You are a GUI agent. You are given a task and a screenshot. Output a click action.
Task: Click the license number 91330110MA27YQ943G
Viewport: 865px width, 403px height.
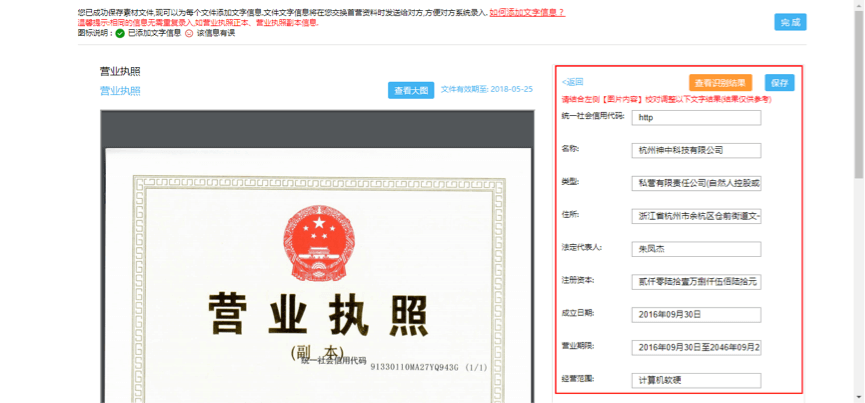pos(414,367)
